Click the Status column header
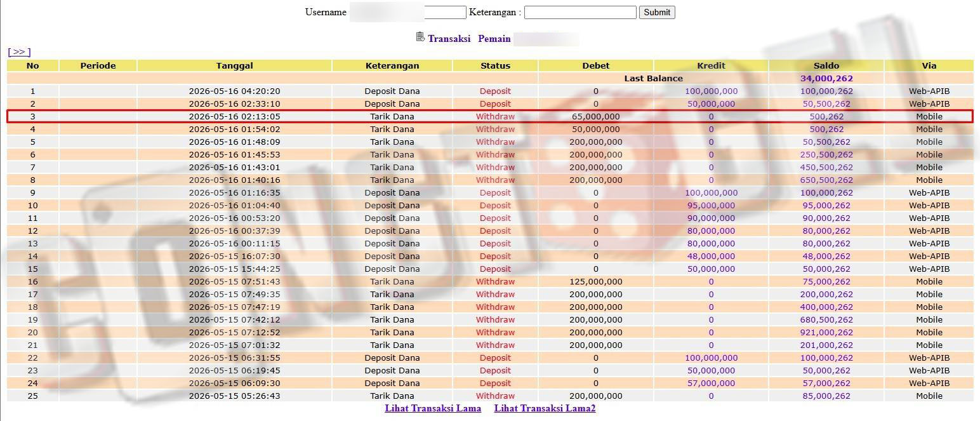This screenshot has width=980, height=421. pos(495,65)
